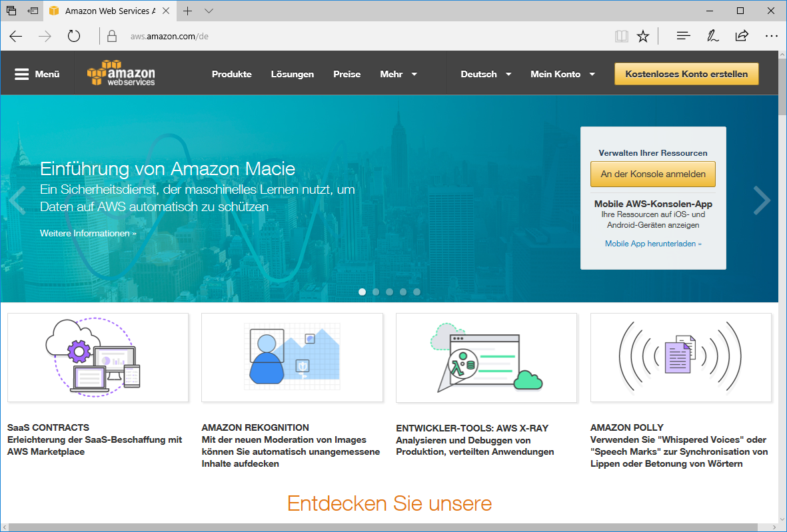Select the Preise menu item
Image resolution: width=787 pixels, height=532 pixels.
[x=347, y=74]
